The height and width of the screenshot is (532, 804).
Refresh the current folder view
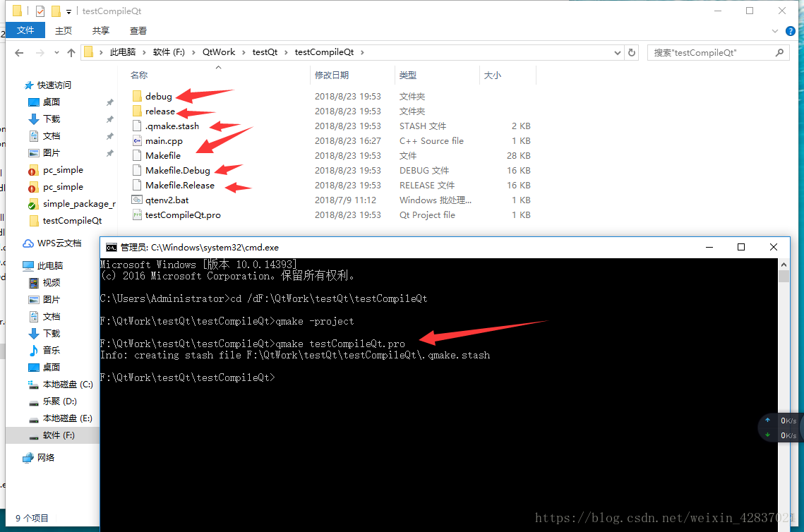[632, 52]
